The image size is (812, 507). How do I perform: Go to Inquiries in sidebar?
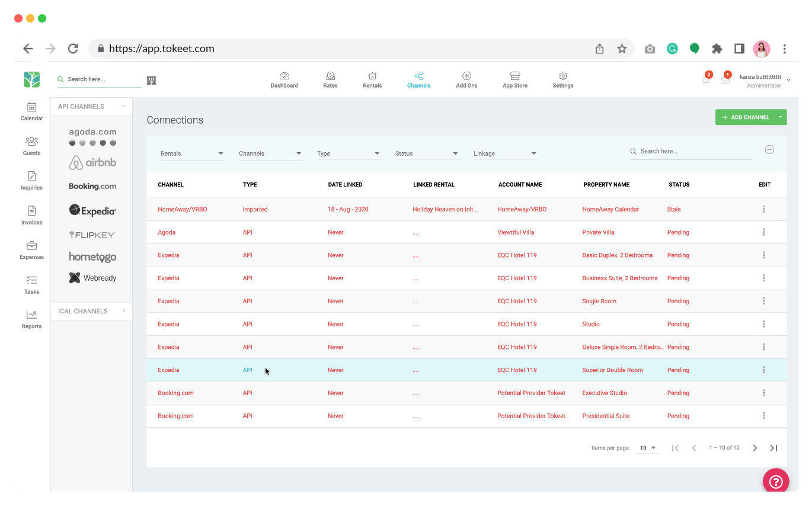[31, 180]
